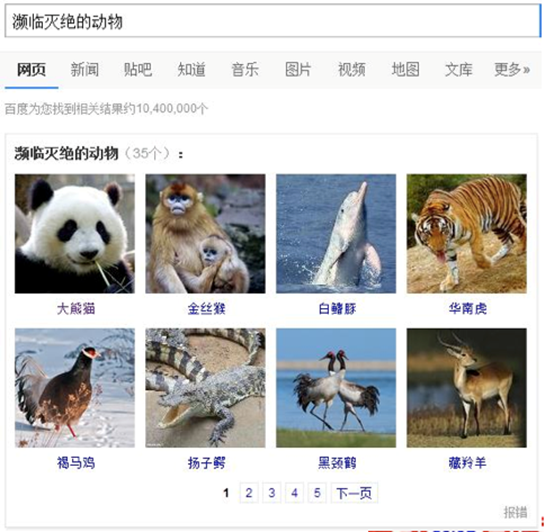This screenshot has width=554, height=532.
Task: Go to results page 2
Action: pyautogui.click(x=249, y=492)
